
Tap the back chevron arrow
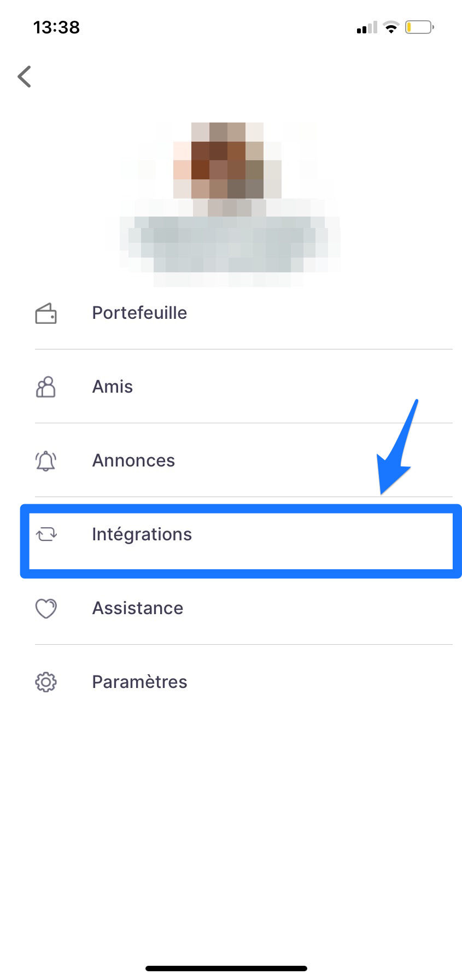[25, 77]
